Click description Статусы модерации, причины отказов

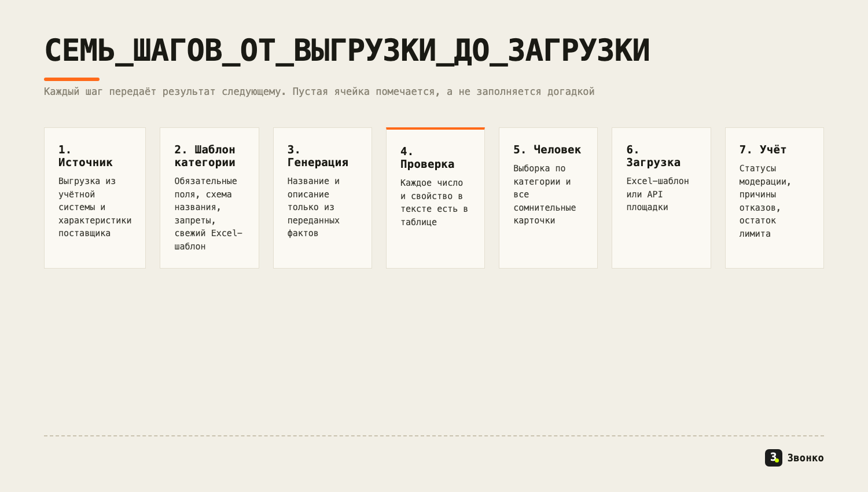pyautogui.click(x=765, y=201)
